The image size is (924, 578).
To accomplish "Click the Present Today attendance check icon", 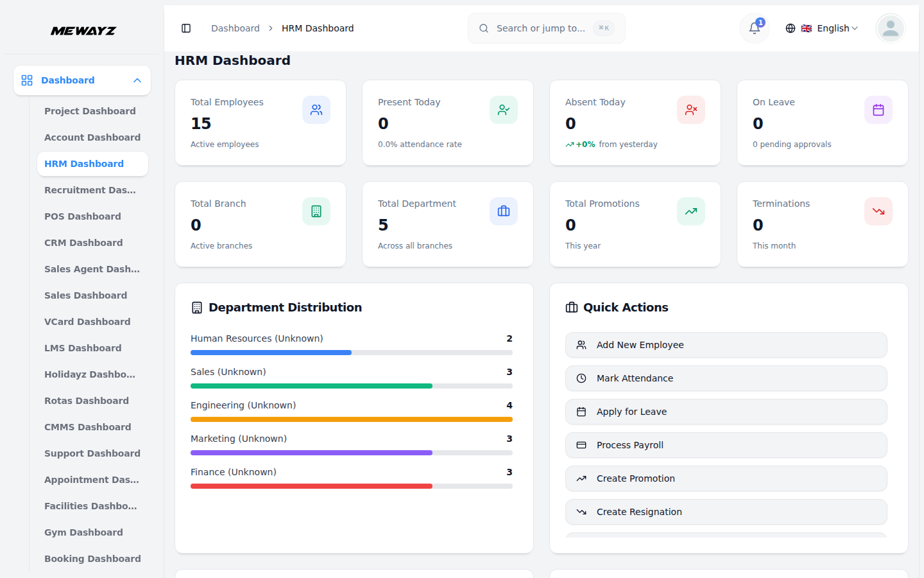I will pos(504,110).
